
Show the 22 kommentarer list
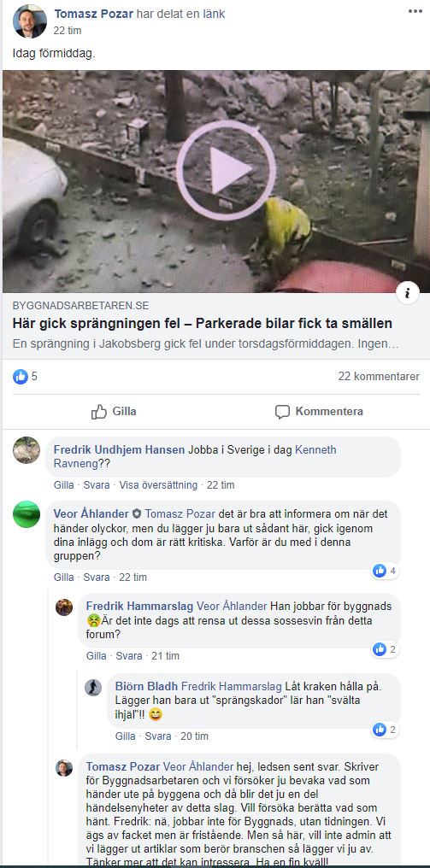point(379,377)
